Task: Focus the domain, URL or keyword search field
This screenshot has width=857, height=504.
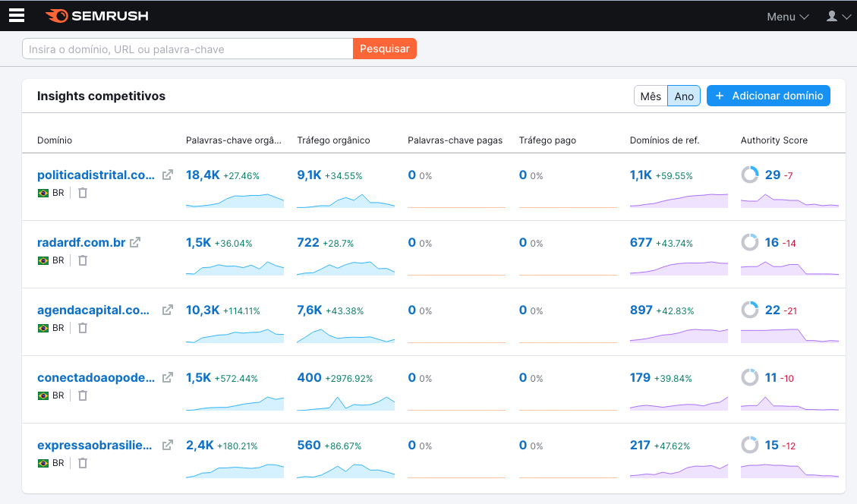Action: pyautogui.click(x=187, y=49)
